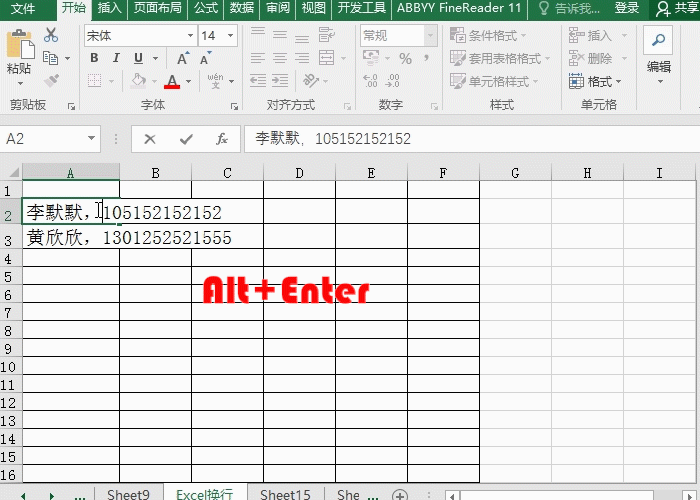The width and height of the screenshot is (700, 500).
Task: Click the Cut scissors icon
Action: click(51, 35)
